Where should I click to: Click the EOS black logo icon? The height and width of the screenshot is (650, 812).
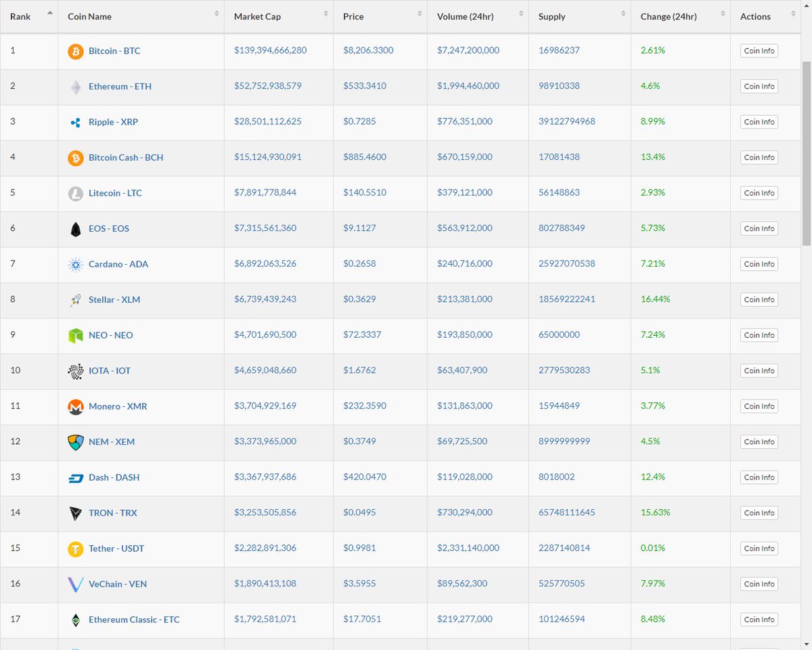click(76, 229)
